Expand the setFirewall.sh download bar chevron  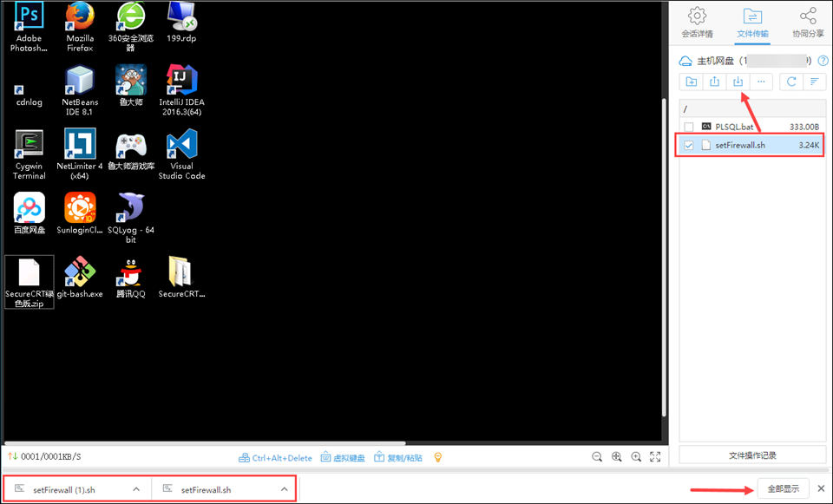tap(285, 489)
